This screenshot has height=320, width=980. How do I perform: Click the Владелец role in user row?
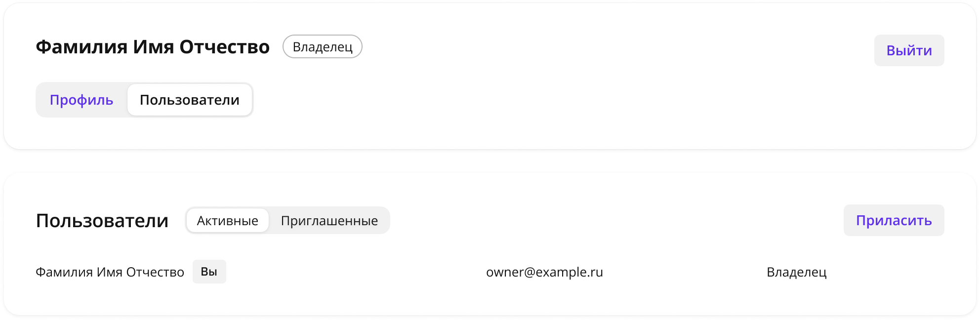pyautogui.click(x=796, y=272)
